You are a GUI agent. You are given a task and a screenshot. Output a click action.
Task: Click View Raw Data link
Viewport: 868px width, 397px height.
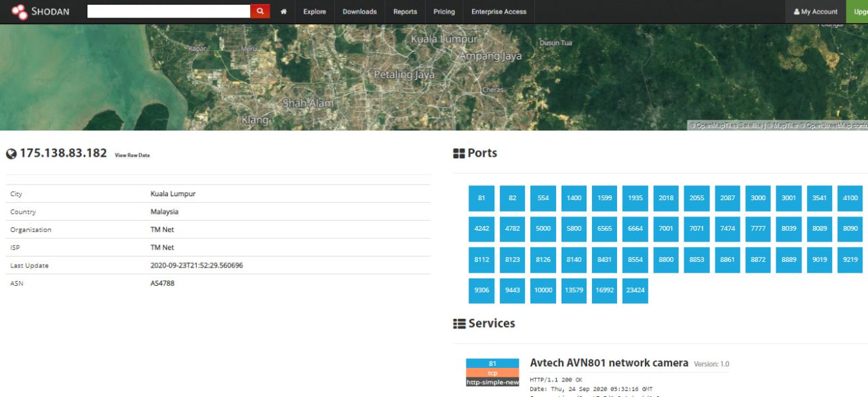coord(132,155)
